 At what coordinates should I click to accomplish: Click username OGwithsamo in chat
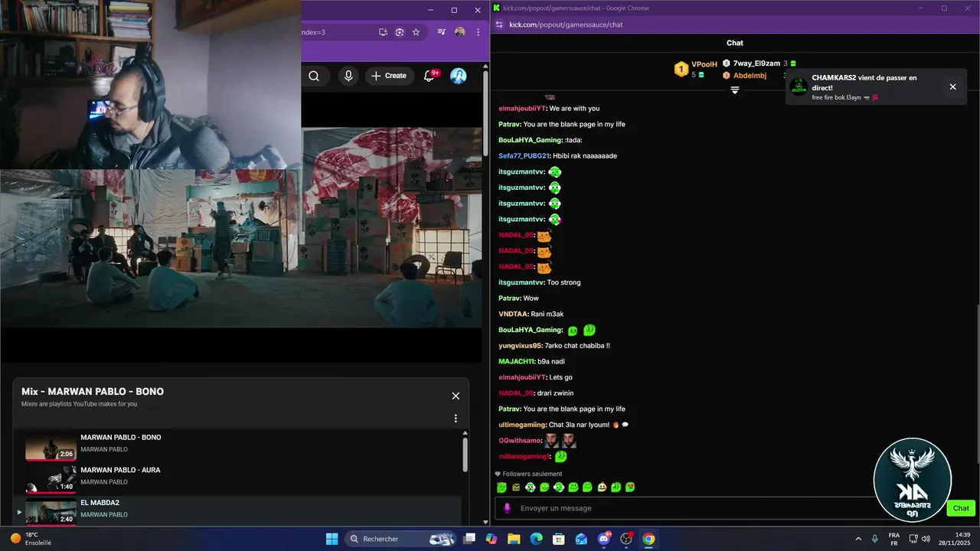click(x=520, y=441)
